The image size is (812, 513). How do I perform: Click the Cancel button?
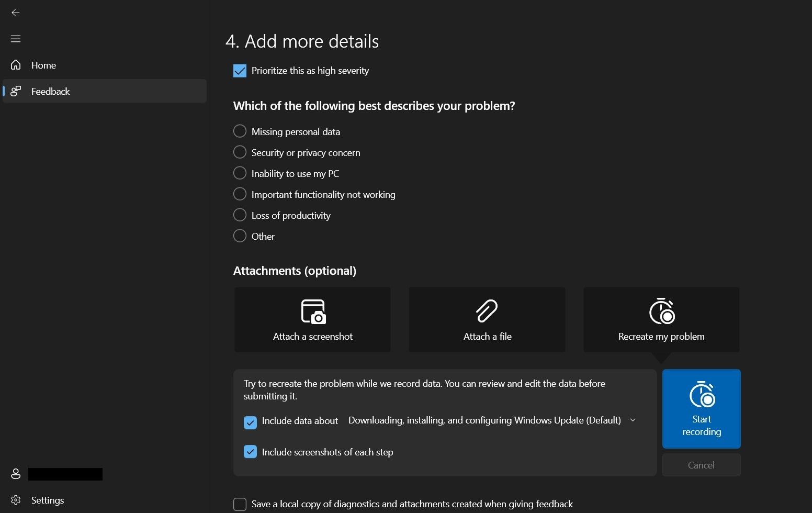click(x=701, y=465)
